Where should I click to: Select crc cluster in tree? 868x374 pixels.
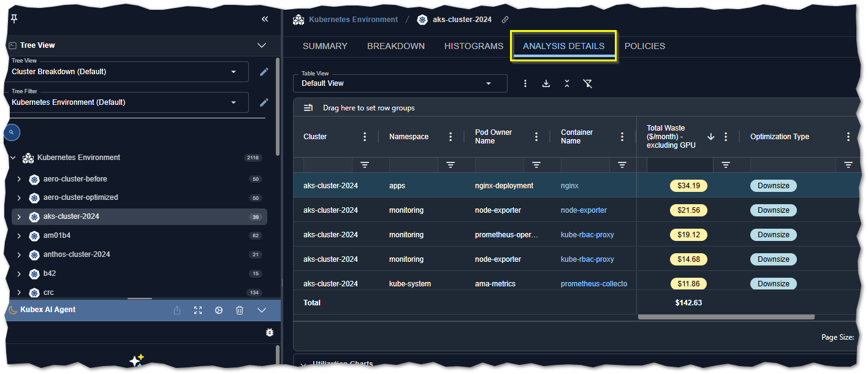coord(48,292)
